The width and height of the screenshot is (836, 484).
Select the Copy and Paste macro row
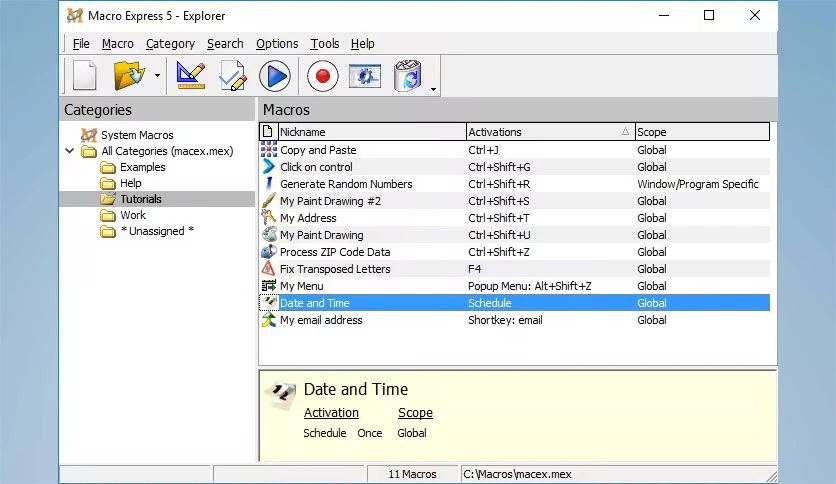(515, 150)
